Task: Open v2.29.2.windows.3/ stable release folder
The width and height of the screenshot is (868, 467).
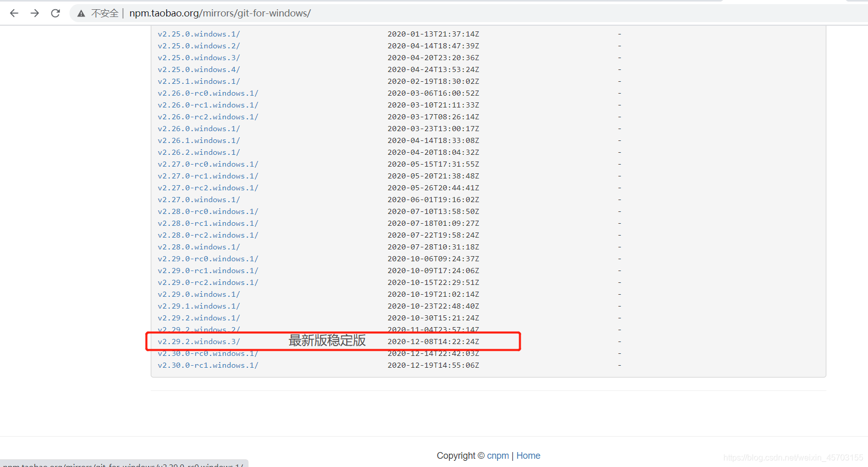Action: [199, 342]
